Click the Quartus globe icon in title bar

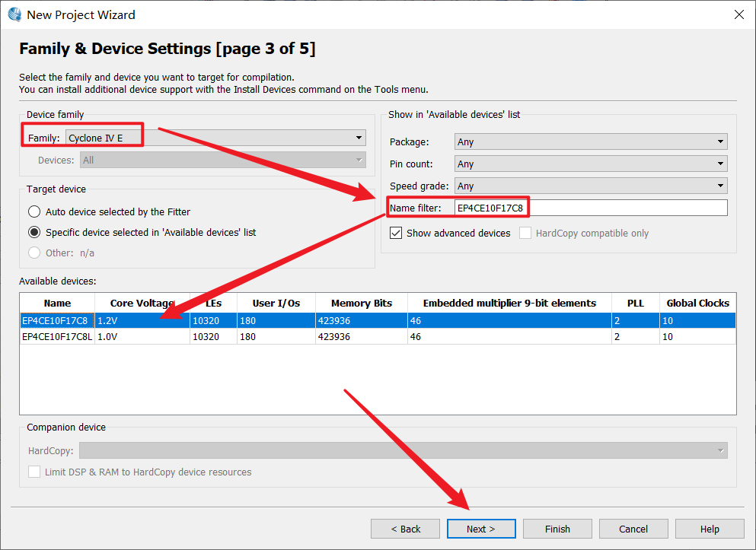[x=14, y=15]
